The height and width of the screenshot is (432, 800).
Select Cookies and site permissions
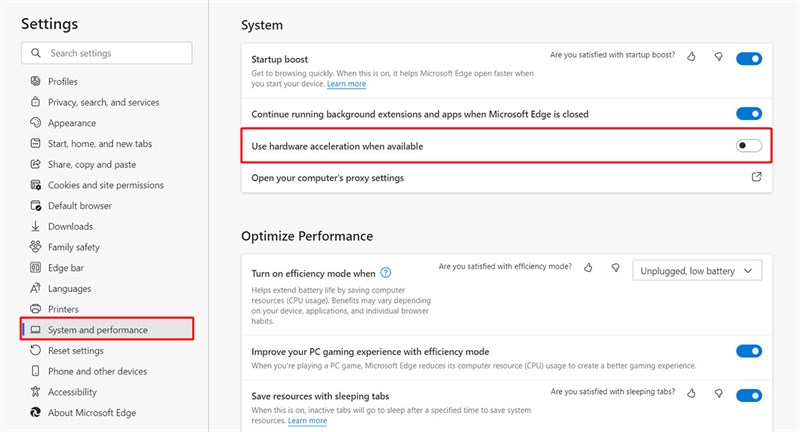[x=107, y=185]
